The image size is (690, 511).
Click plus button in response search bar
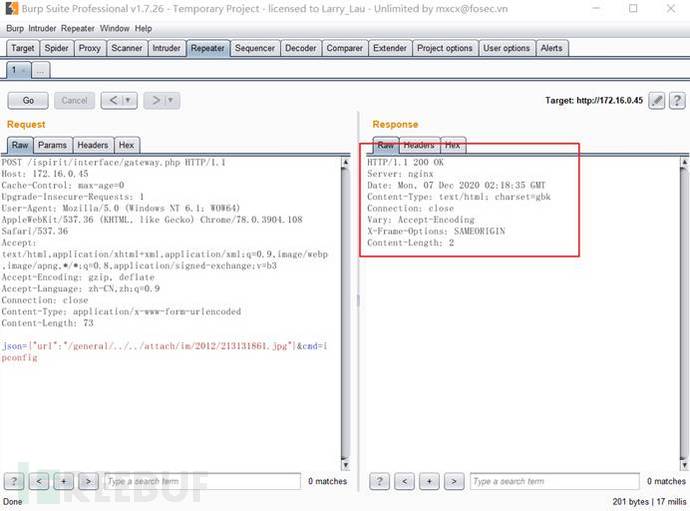429,482
